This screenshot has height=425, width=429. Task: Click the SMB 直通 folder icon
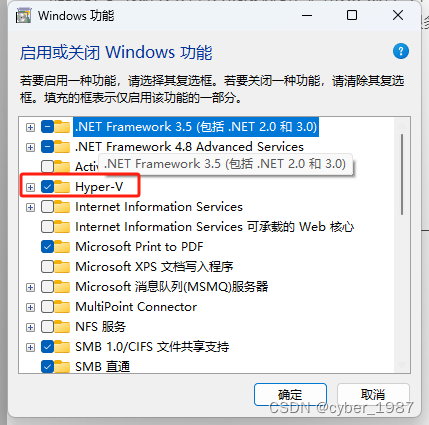[62, 367]
